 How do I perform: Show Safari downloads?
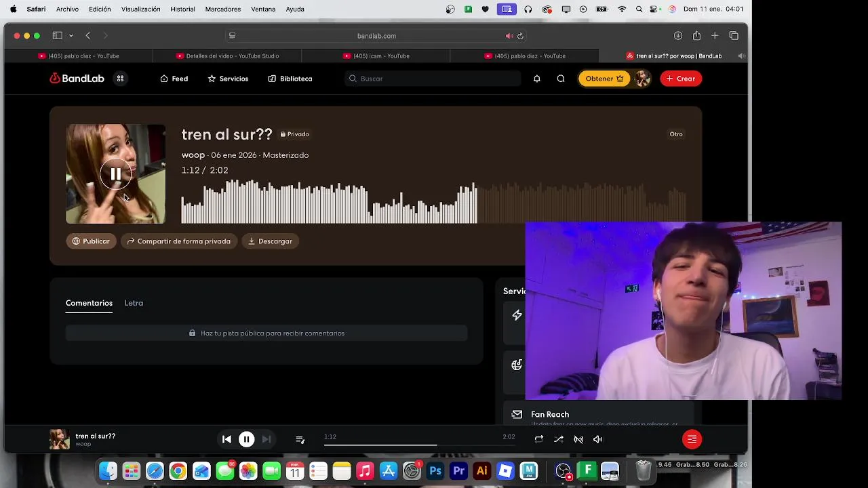677,36
